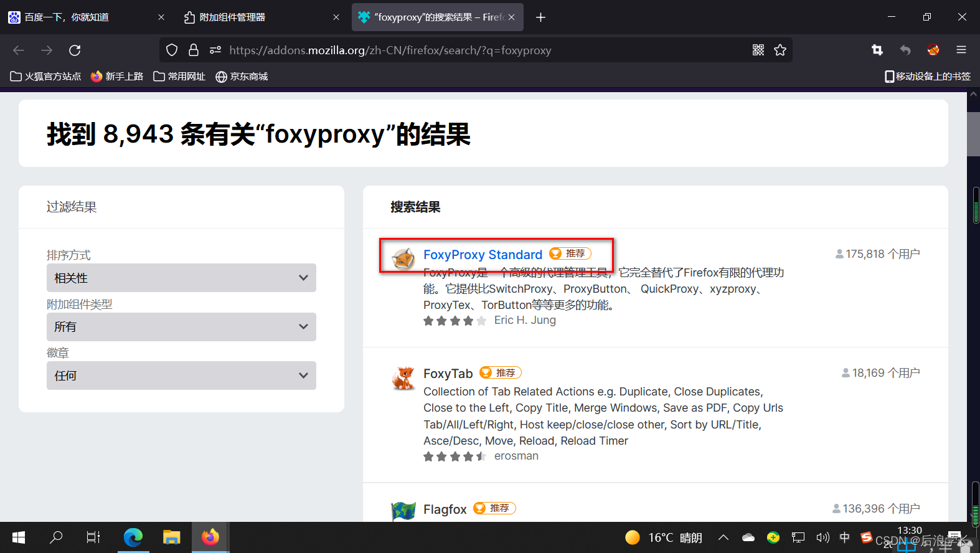Open the tracking protection shield icon
Image resolution: width=980 pixels, height=553 pixels.
172,50
